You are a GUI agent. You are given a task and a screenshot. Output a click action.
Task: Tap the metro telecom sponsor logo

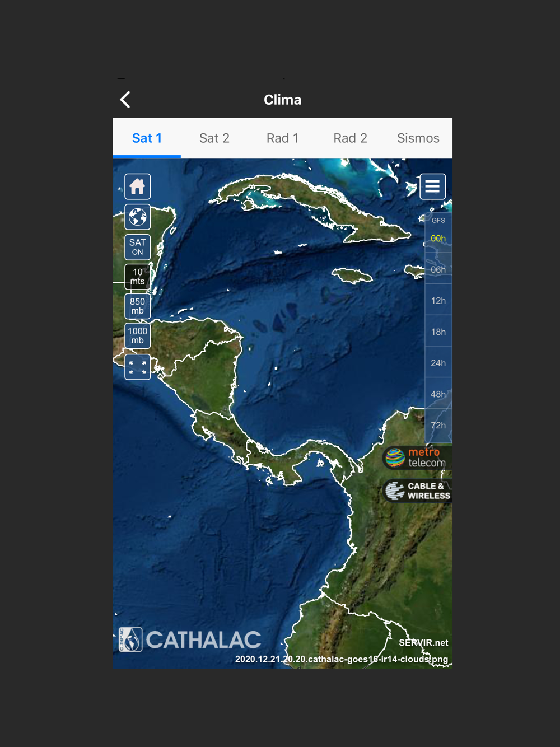tap(417, 458)
